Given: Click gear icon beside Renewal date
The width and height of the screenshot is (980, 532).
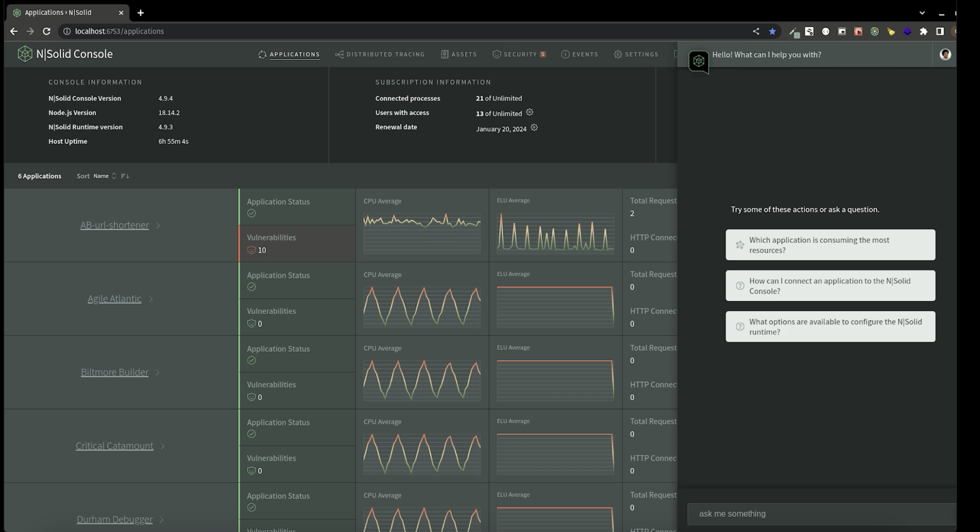Looking at the screenshot, I should pyautogui.click(x=534, y=128).
